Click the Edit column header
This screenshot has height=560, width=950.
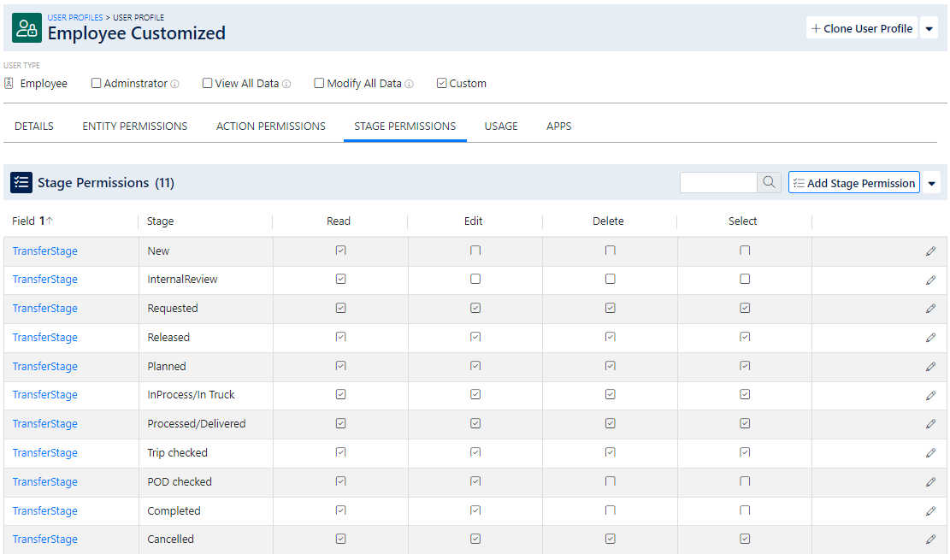coord(473,221)
